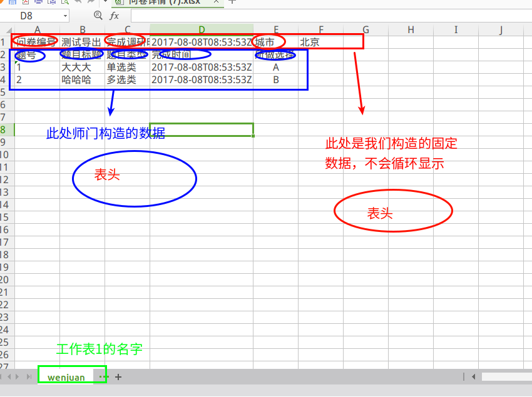The height and width of the screenshot is (397, 532).
Task: Click the scrollbar splitter handle near sheet tabs
Action: pos(463,376)
